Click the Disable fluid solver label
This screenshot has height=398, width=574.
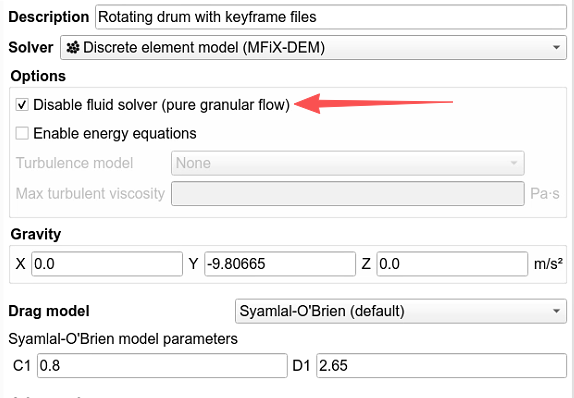pos(161,105)
